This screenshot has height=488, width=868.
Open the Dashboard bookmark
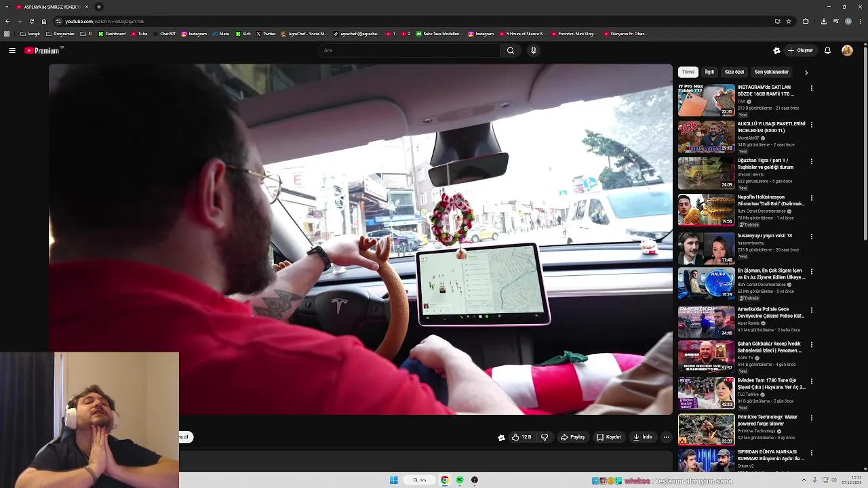click(112, 34)
